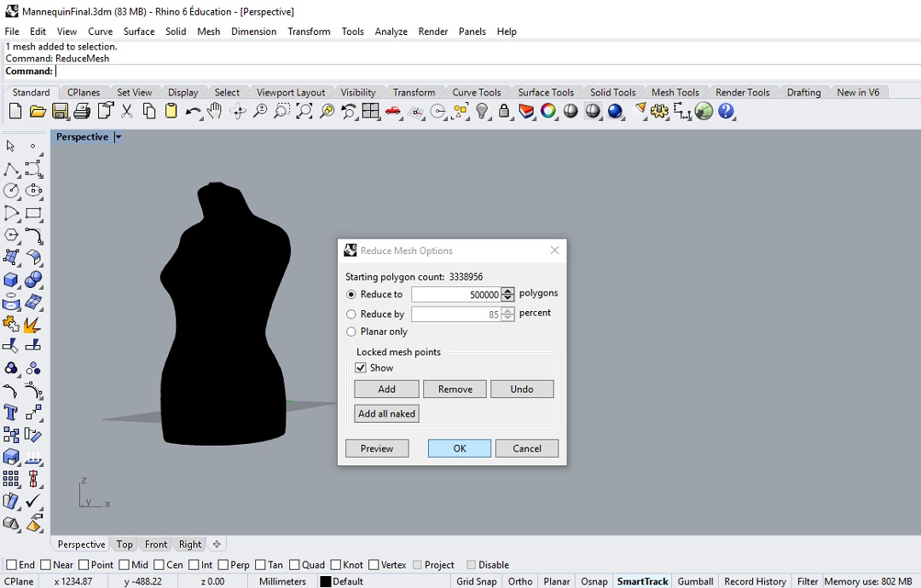This screenshot has width=921, height=588.
Task: Open the Help question mark icon
Action: point(727,112)
